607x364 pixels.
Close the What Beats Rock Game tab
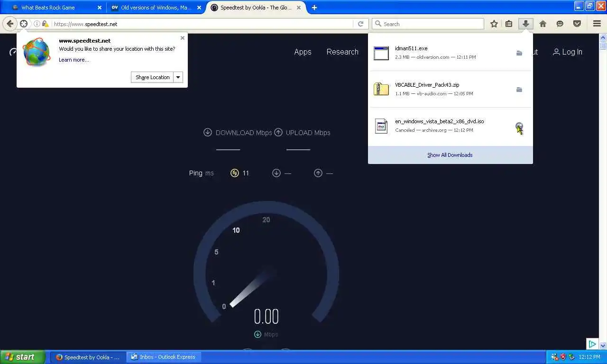pyautogui.click(x=100, y=8)
